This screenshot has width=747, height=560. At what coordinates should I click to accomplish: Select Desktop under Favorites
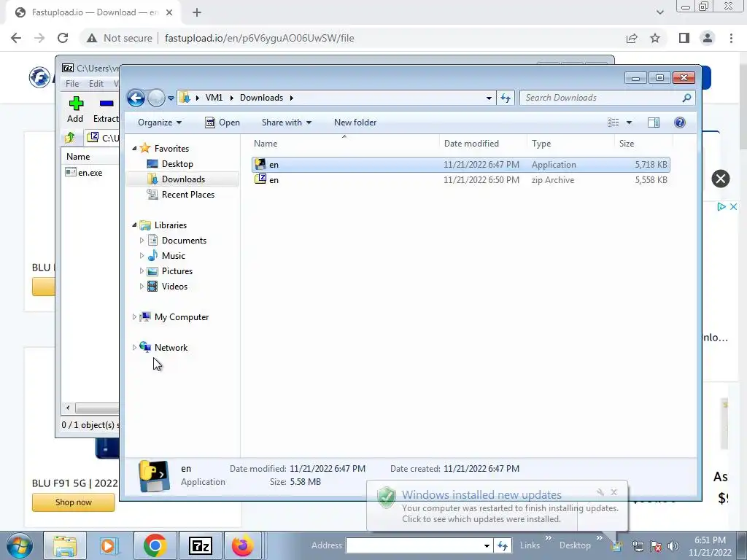coord(177,164)
